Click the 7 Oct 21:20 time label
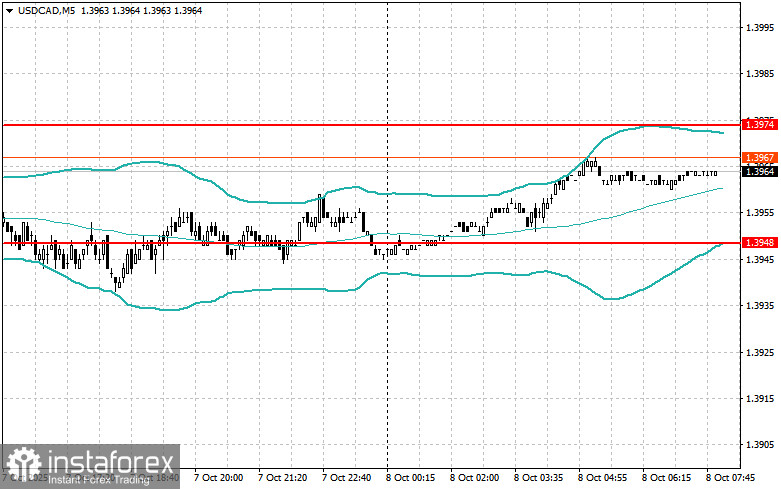Screen dimensions: 781x489 [282, 478]
